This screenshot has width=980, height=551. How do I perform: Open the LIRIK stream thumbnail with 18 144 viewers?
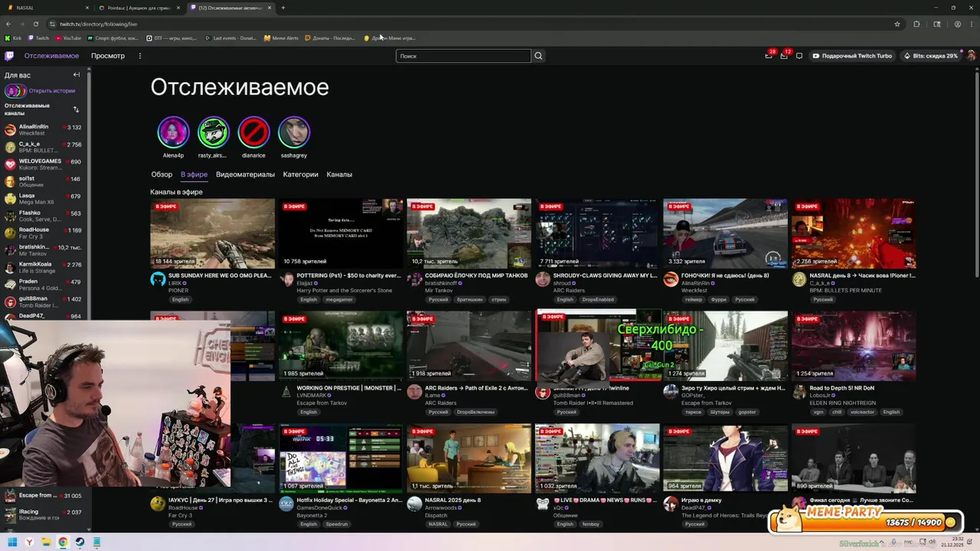tap(212, 233)
